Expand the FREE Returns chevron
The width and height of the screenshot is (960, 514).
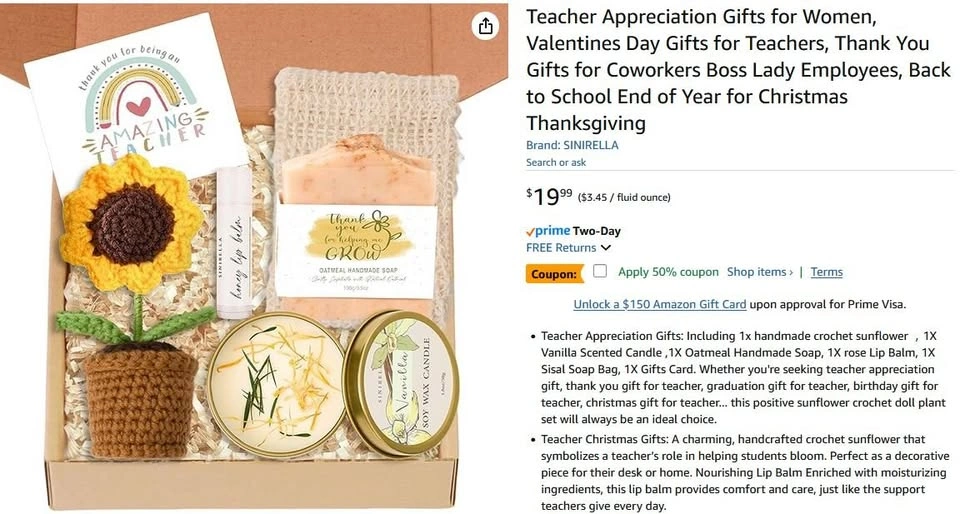(x=606, y=248)
